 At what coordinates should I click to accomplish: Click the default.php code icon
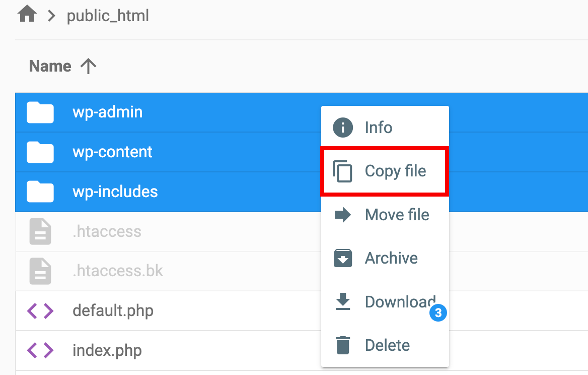[40, 310]
